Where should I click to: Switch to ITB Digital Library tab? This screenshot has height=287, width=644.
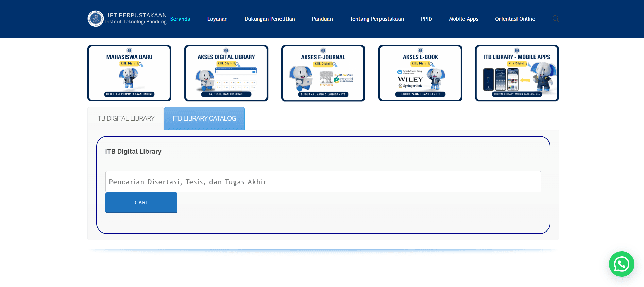[x=125, y=118]
